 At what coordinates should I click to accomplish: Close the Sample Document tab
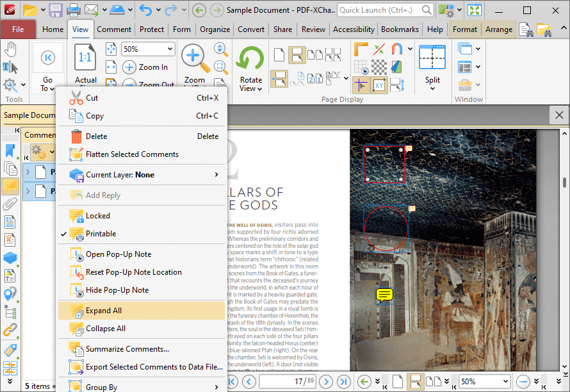tap(559, 115)
